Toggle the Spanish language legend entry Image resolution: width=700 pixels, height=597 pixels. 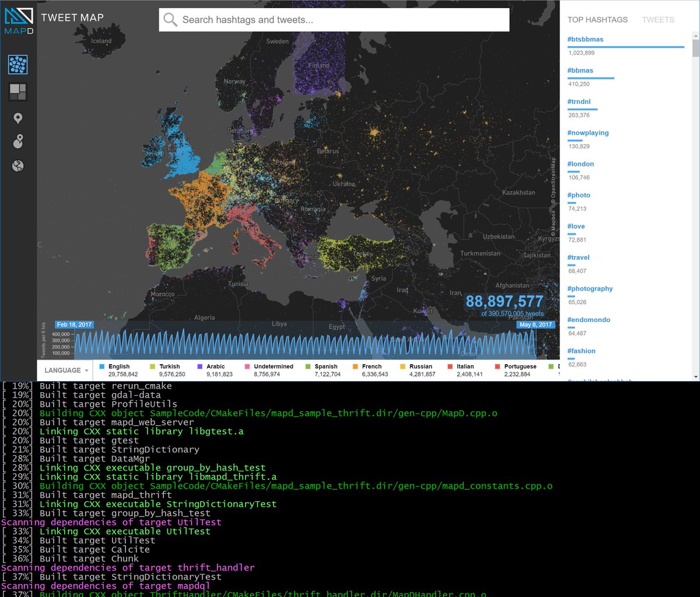click(324, 370)
